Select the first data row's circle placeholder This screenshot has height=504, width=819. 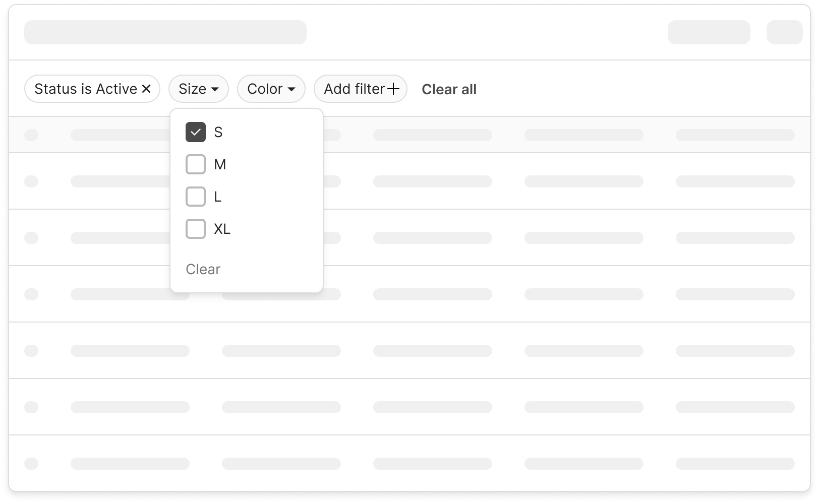(x=31, y=181)
